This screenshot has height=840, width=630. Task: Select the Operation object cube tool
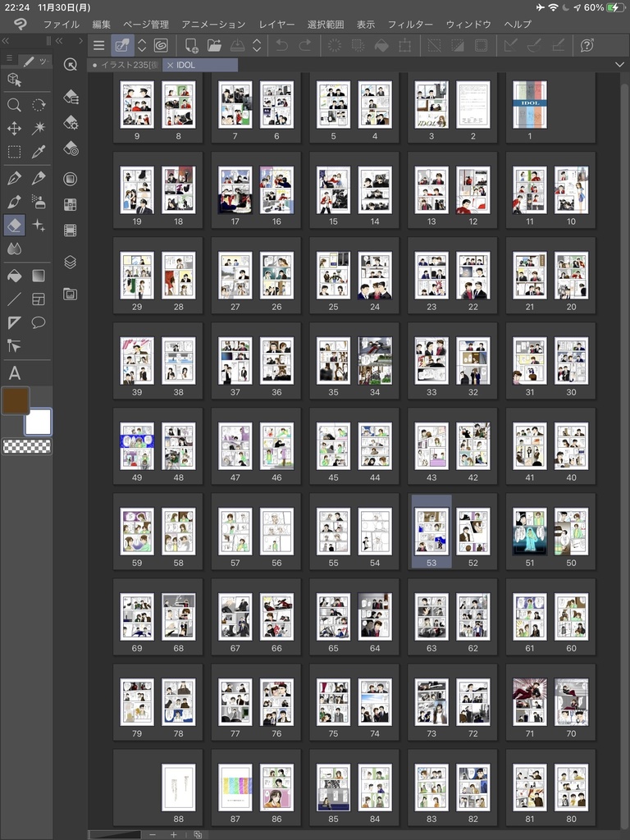pyautogui.click(x=15, y=80)
